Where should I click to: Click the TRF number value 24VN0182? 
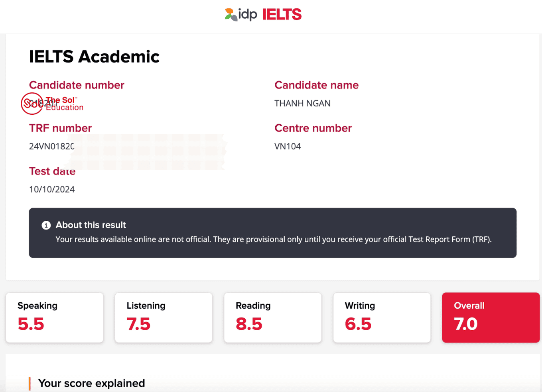(51, 147)
